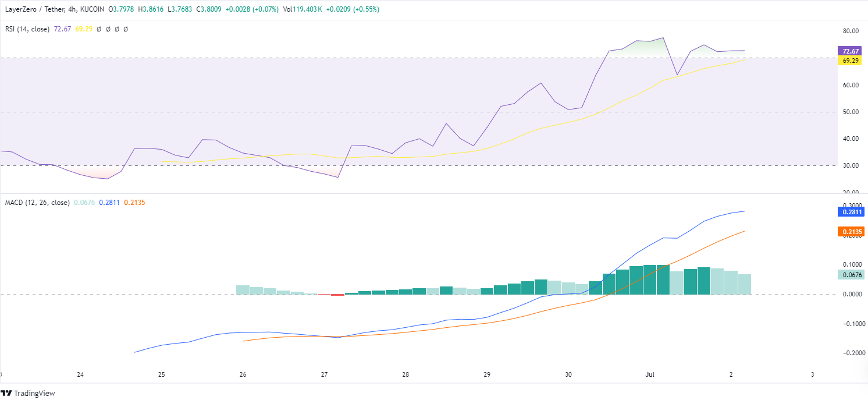Click the TradingView logo icon
Viewport: 868px width, 400px height.
coord(6,393)
